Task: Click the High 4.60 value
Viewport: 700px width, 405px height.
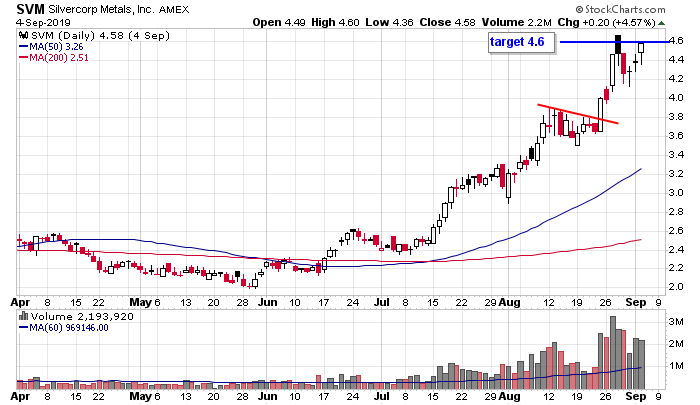Action: [x=335, y=22]
